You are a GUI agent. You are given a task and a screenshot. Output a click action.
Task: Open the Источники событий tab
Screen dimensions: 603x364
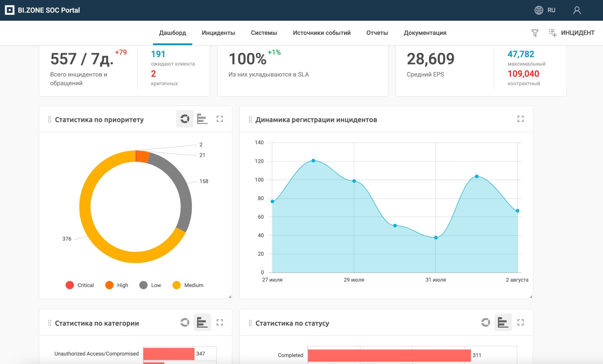click(321, 33)
